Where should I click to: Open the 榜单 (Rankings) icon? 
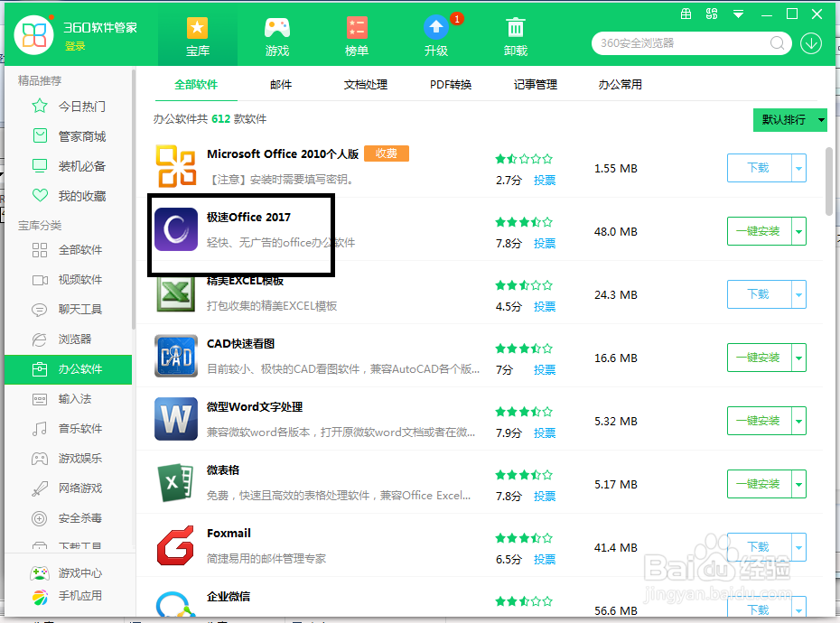[x=356, y=27]
